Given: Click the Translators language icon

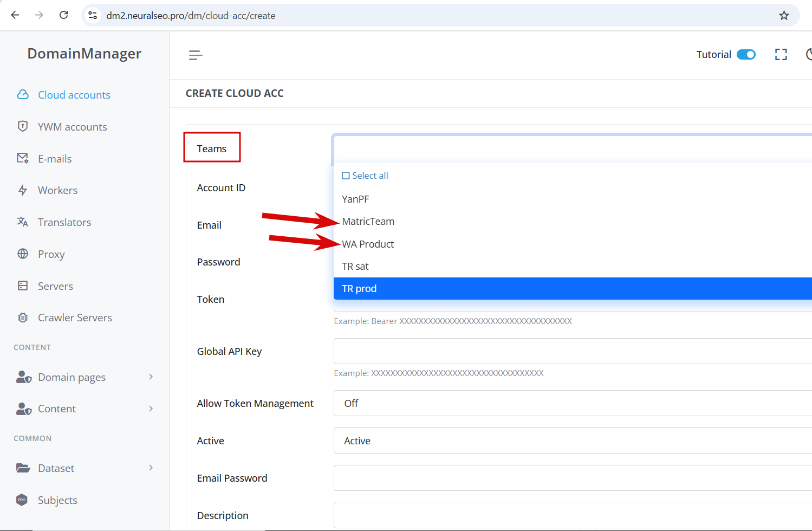Looking at the screenshot, I should pyautogui.click(x=23, y=222).
